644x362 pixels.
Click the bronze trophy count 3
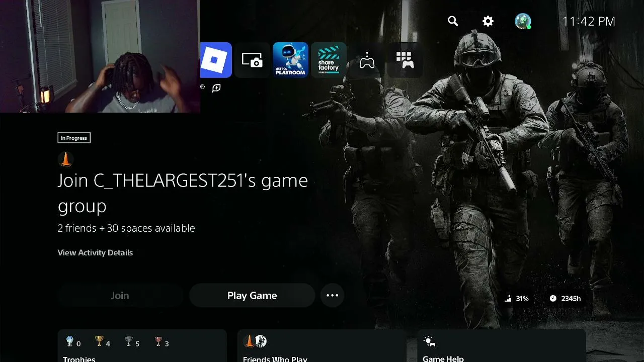pyautogui.click(x=167, y=344)
